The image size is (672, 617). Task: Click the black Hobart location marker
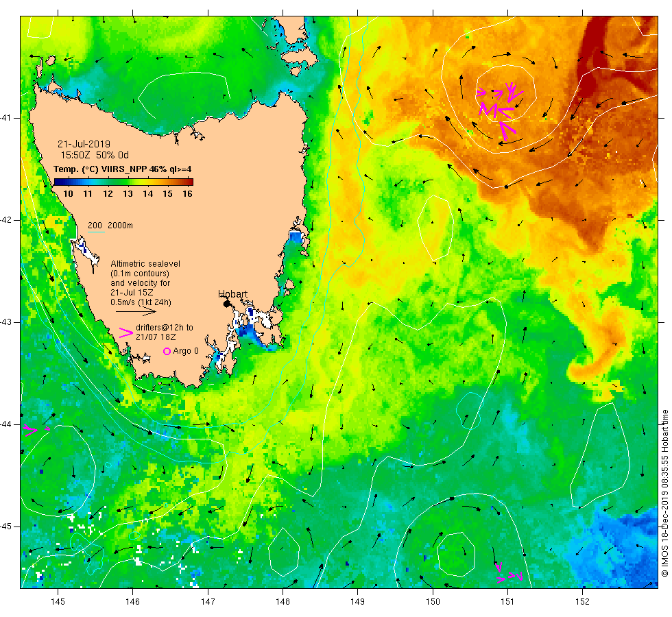point(227,304)
